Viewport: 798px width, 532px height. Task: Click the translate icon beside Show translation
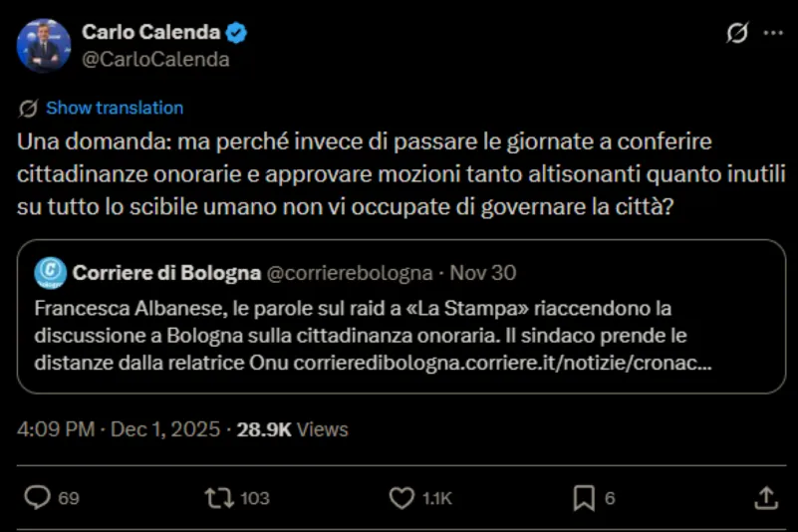click(28, 108)
